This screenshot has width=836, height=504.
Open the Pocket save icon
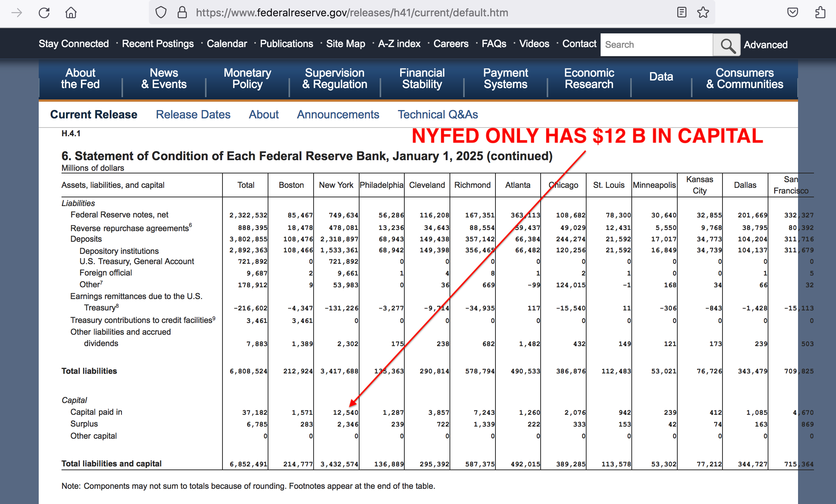pos(792,13)
